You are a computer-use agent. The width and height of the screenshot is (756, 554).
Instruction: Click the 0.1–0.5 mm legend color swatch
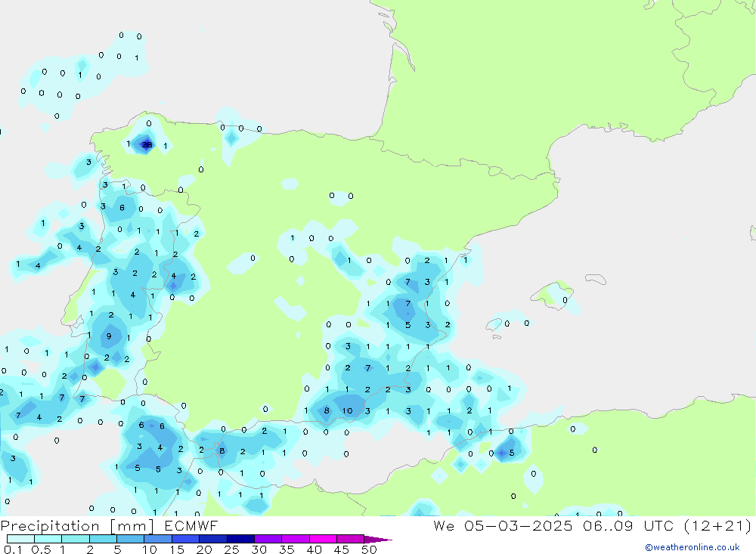(x=20, y=539)
